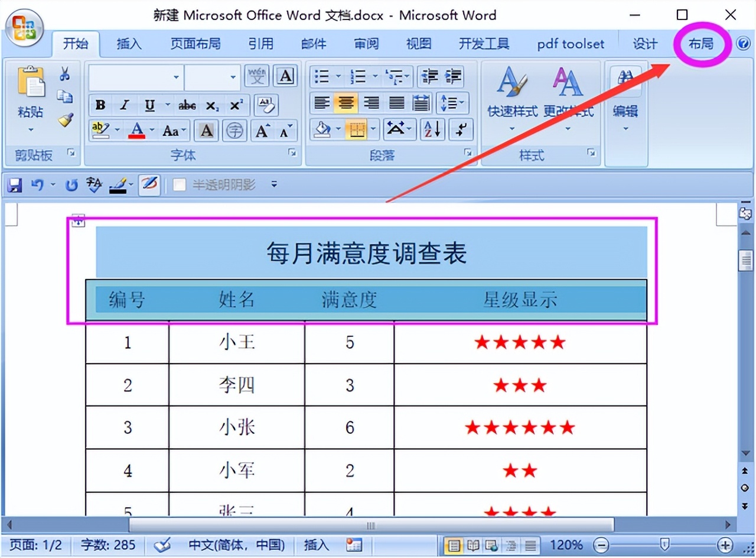
Task: Click the red font color button
Action: pos(137,131)
